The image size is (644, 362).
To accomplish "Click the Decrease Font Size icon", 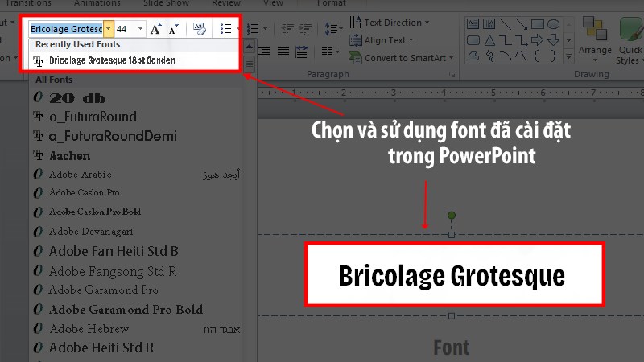I will click(x=174, y=29).
